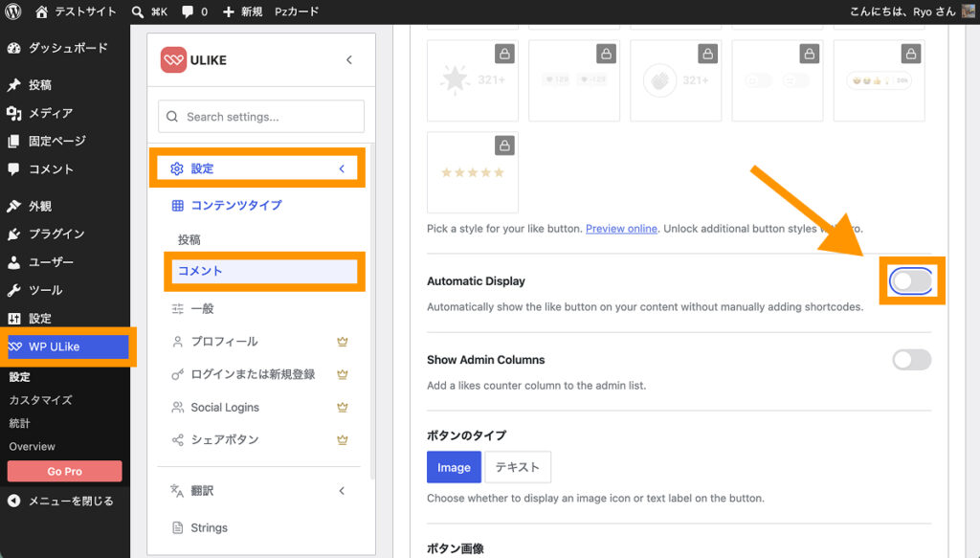Toggle the Automatic Display switch
The width and height of the screenshot is (980, 558).
point(911,281)
